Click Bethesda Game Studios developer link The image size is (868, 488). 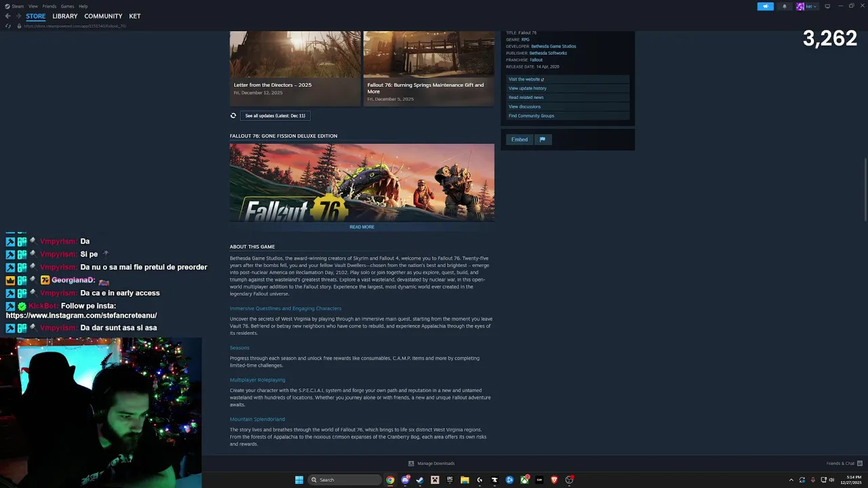(x=553, y=47)
